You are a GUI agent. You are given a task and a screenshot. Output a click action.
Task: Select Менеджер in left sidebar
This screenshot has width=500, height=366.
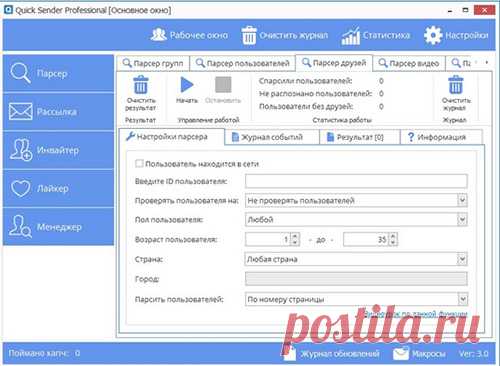[58, 227]
